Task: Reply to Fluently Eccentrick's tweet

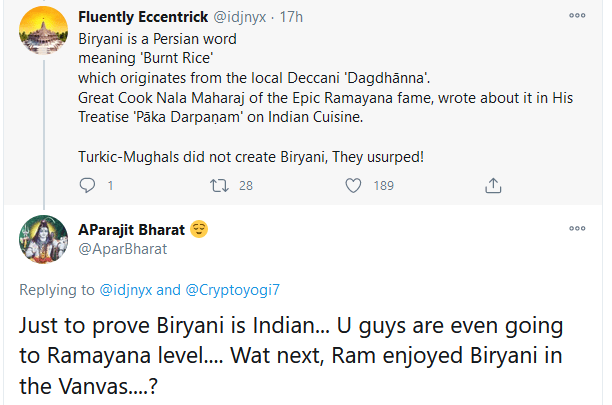Action: coord(86,185)
